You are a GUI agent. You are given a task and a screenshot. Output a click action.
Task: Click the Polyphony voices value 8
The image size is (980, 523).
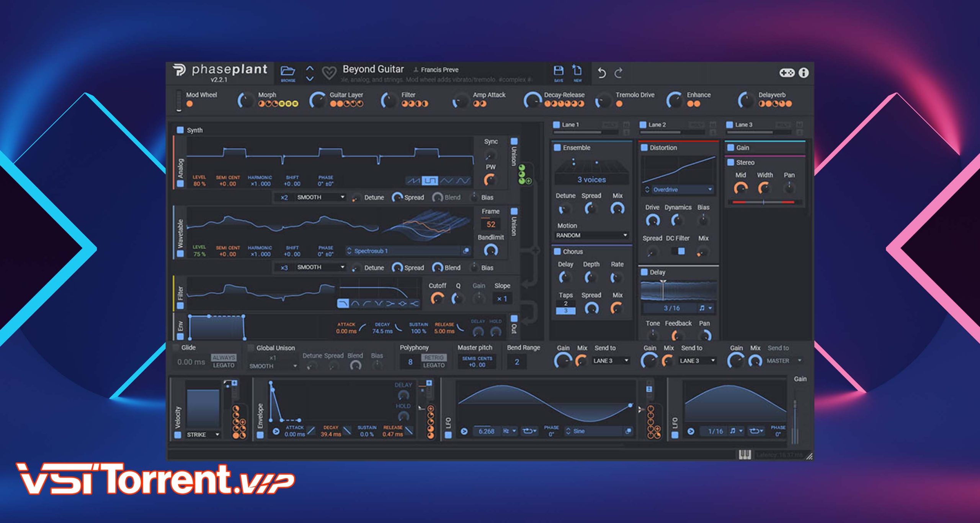pos(410,362)
